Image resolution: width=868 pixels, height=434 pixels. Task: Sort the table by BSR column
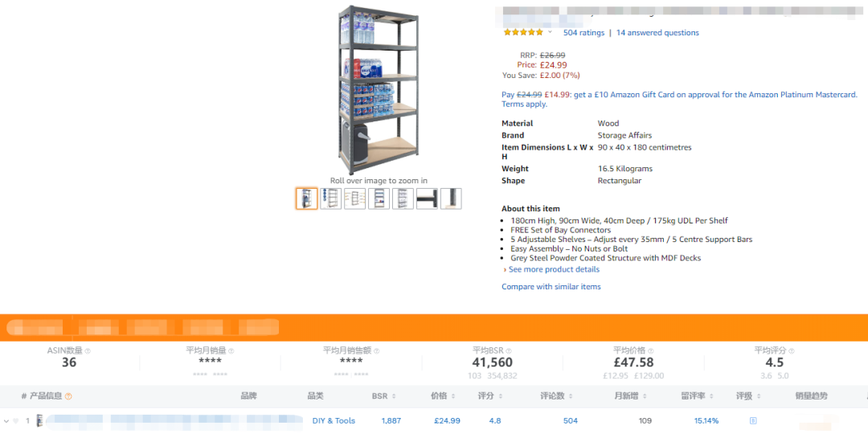pos(383,396)
